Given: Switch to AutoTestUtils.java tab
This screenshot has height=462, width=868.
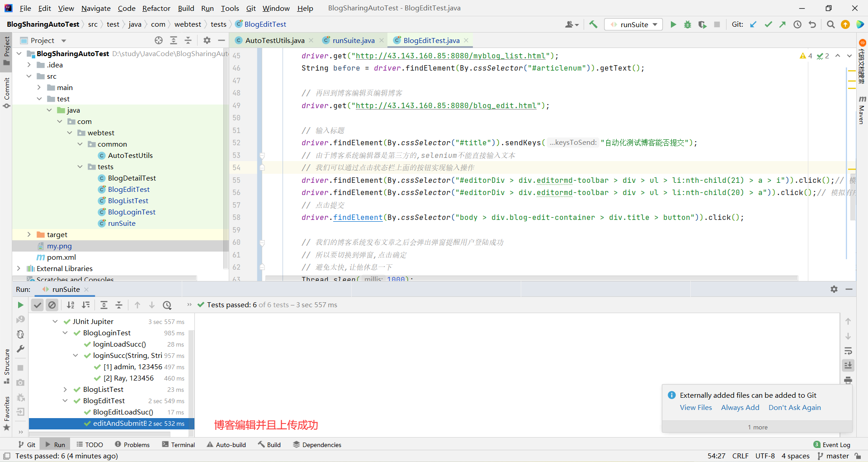Looking at the screenshot, I should click(274, 40).
